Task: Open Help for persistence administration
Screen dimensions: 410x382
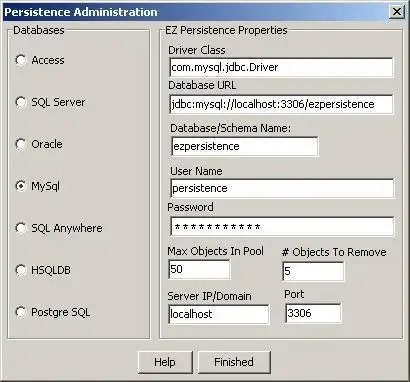Action: click(x=165, y=362)
